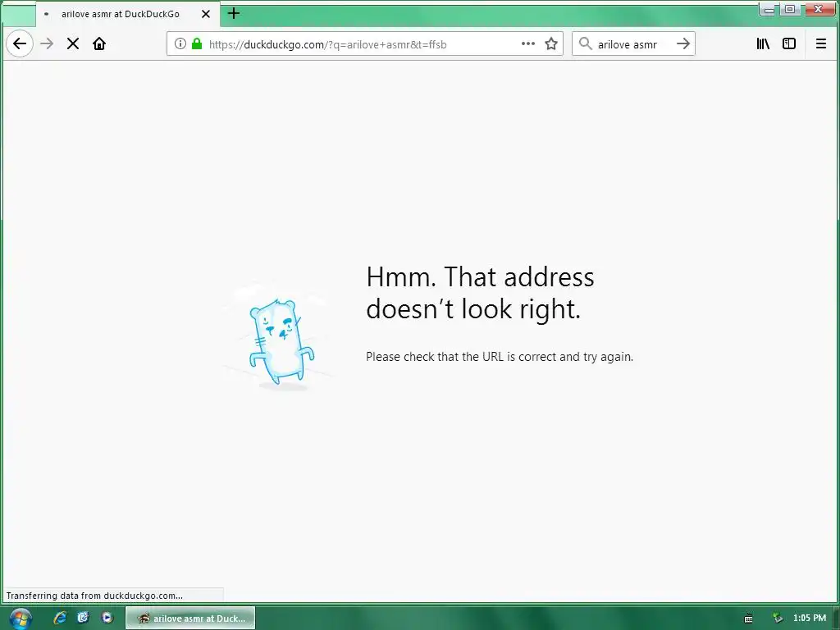Open the Library bookmarks and history
The width and height of the screenshot is (840, 630).
[763, 44]
